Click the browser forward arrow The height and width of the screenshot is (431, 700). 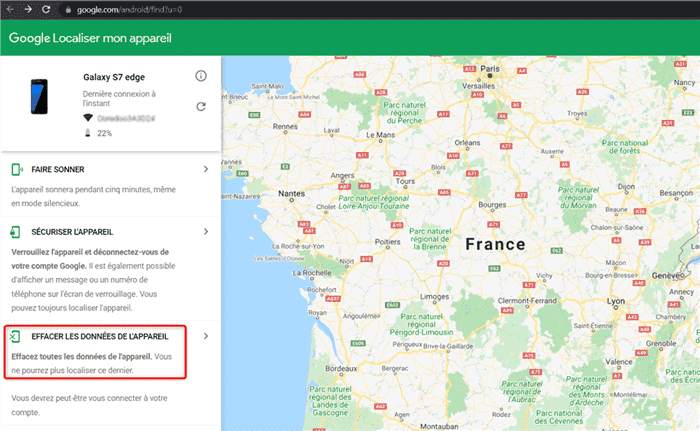point(28,9)
